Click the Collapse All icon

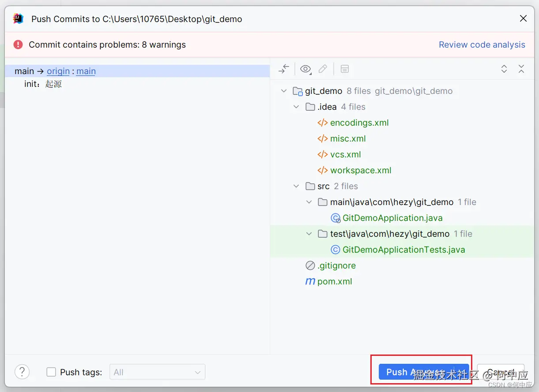[x=521, y=69]
